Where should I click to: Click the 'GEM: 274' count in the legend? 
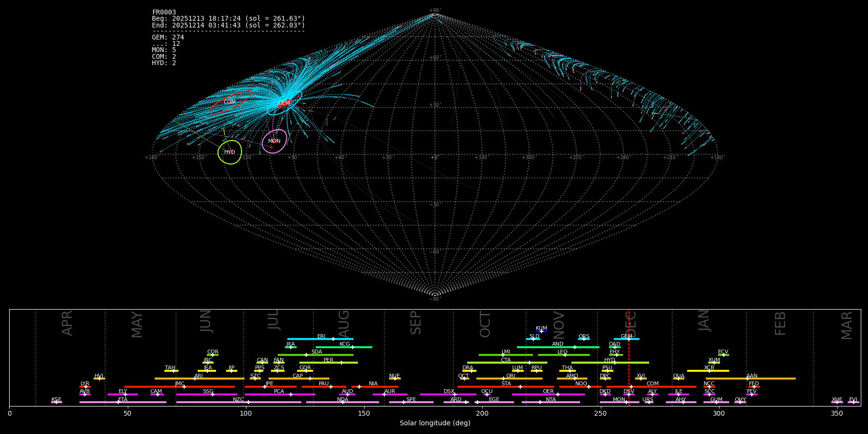coord(168,37)
